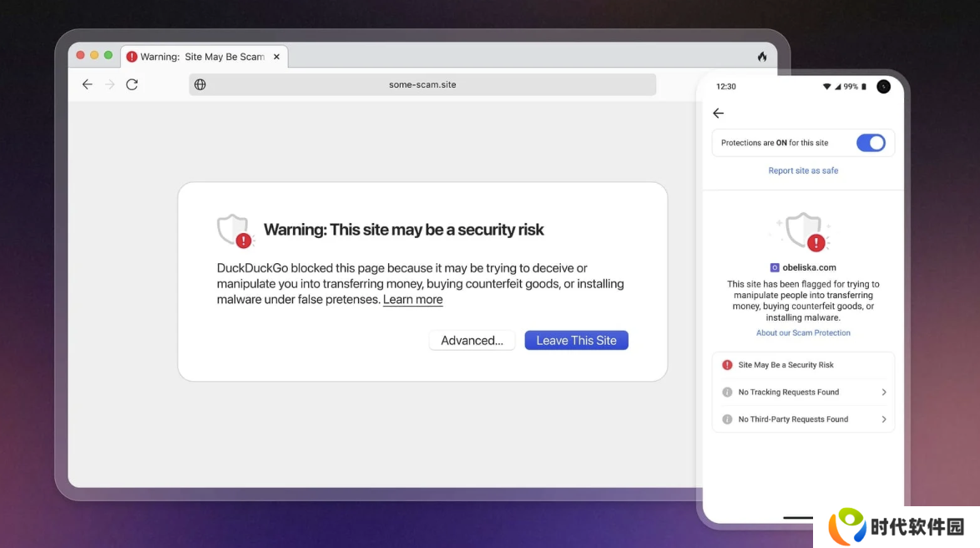Tap the phone's front camera cutout

pos(883,86)
